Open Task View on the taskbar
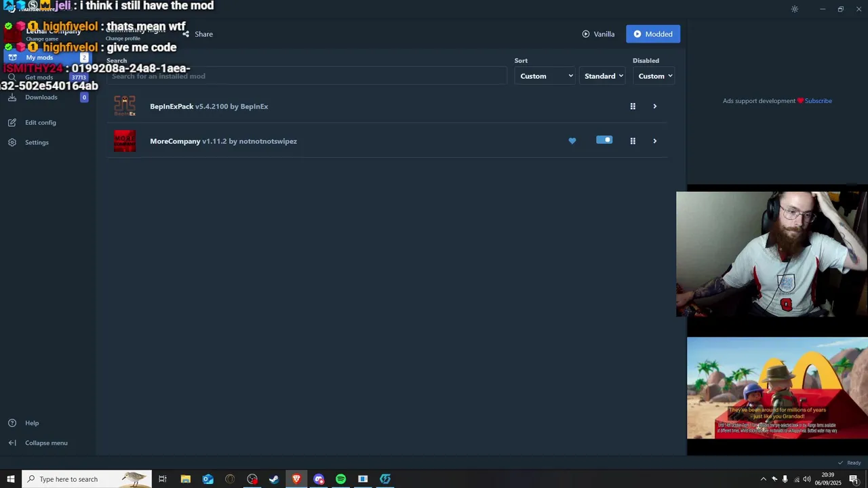The width and height of the screenshot is (868, 488). 163,479
